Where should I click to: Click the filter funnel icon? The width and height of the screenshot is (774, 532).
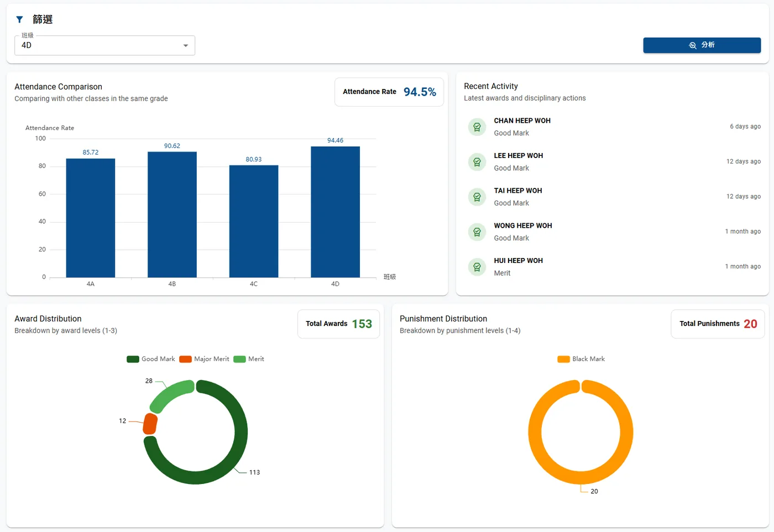point(19,19)
